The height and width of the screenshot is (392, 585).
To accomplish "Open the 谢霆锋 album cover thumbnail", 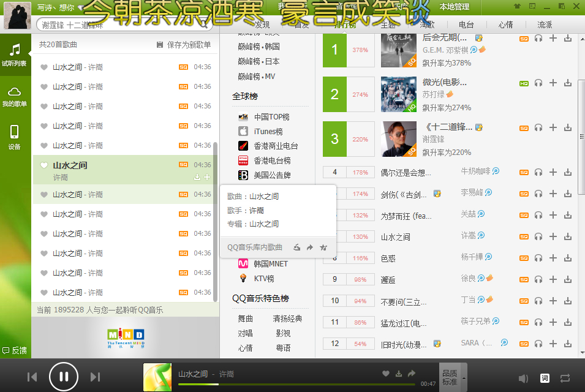I will 398,139.
